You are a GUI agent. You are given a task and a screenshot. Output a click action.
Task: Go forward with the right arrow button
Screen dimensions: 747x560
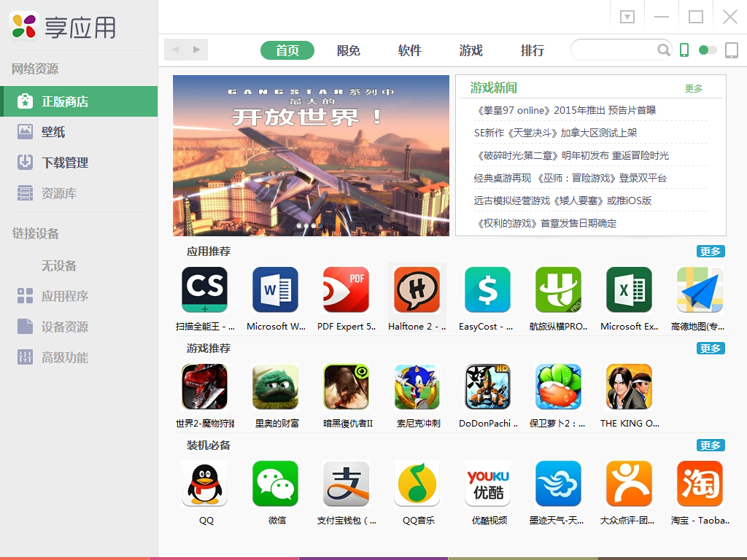click(197, 50)
